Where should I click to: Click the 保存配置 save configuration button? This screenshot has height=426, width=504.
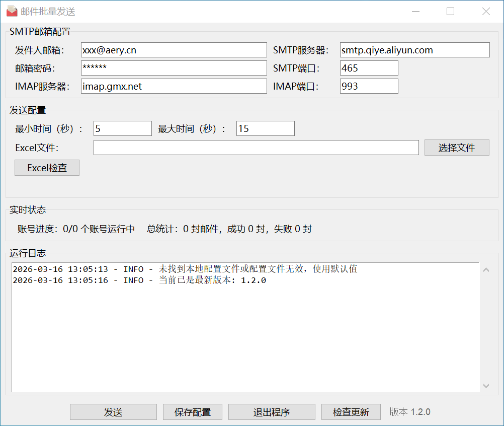(192, 412)
